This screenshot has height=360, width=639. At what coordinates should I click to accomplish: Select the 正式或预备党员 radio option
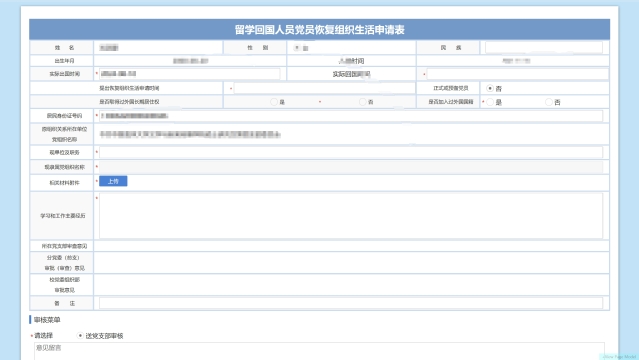click(x=490, y=88)
